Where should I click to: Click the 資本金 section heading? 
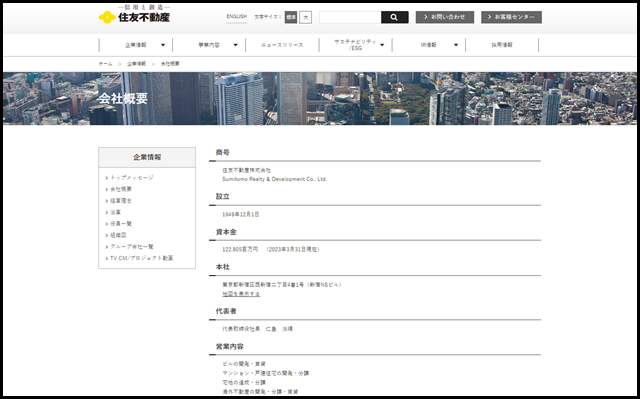click(226, 232)
